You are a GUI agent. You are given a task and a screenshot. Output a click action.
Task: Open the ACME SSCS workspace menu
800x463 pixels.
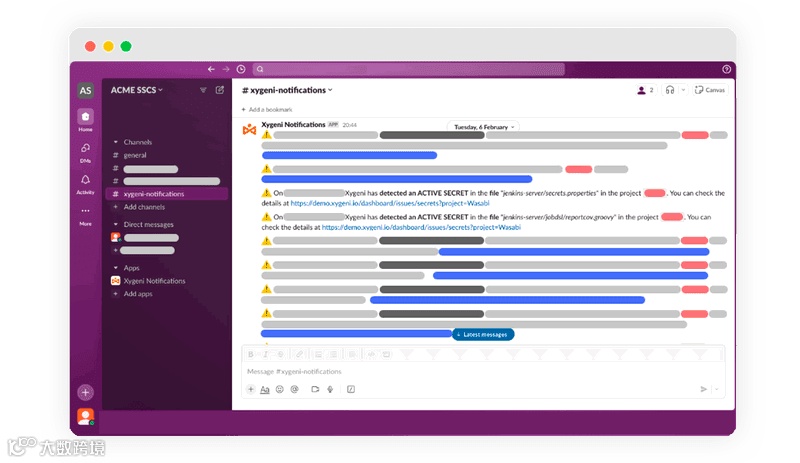pyautogui.click(x=137, y=90)
